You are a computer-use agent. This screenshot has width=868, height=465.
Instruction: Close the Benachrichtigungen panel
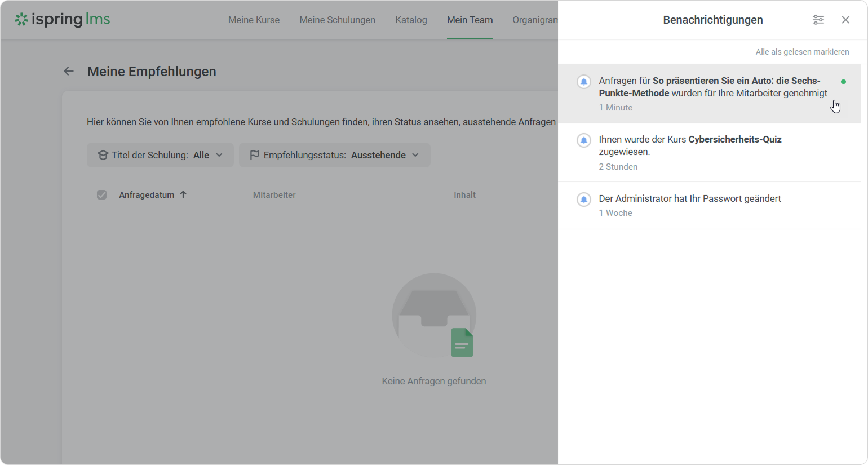tap(845, 20)
